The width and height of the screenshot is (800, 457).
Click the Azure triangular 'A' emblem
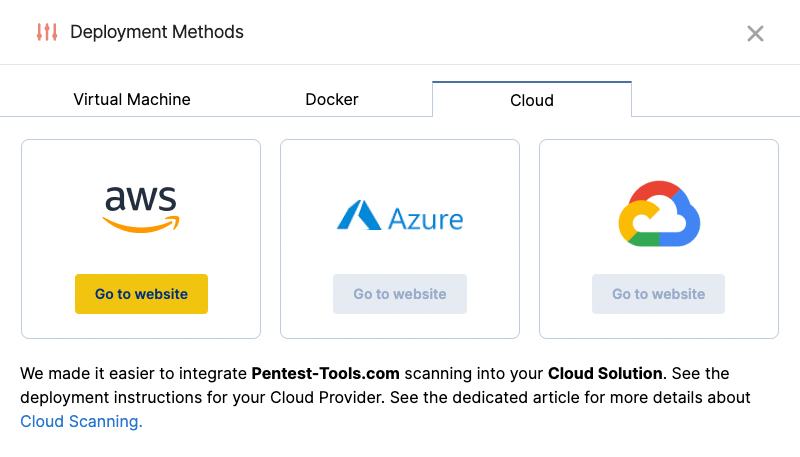(358, 216)
